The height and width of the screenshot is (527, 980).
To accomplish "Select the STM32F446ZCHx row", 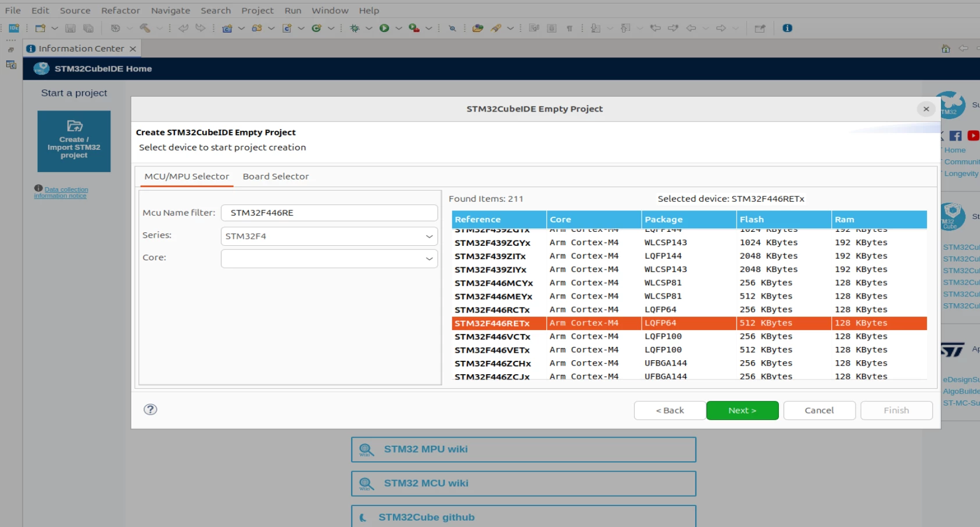I will click(x=689, y=363).
